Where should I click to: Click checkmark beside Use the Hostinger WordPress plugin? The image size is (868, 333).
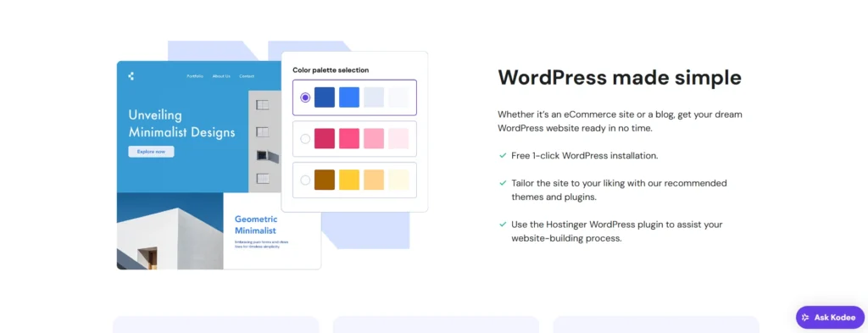(503, 225)
